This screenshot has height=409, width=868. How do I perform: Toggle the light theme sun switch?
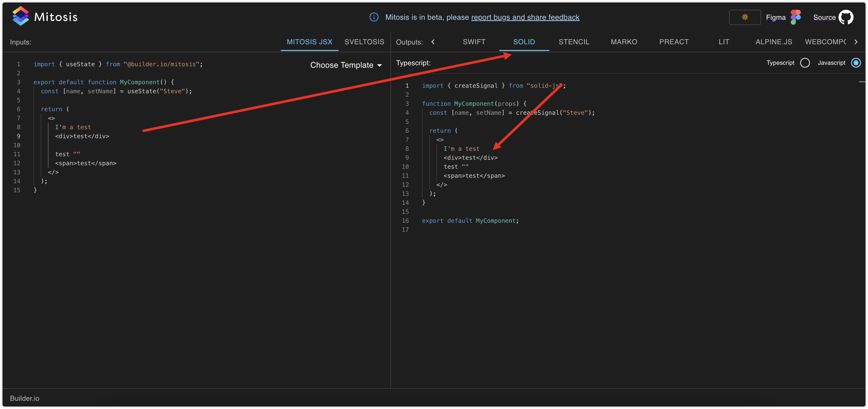[745, 17]
